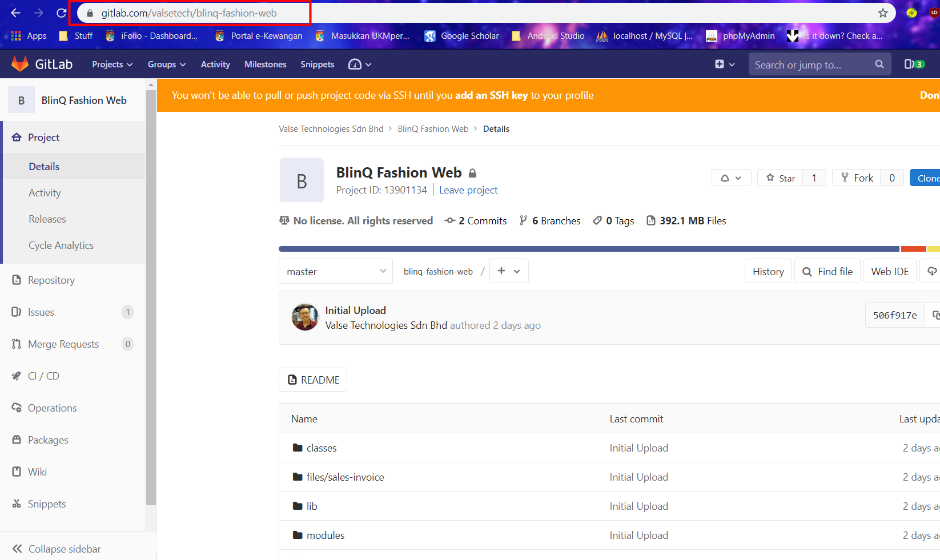Image resolution: width=940 pixels, height=560 pixels.
Task: Star the BlinQ Fashion Web project
Action: 780,178
